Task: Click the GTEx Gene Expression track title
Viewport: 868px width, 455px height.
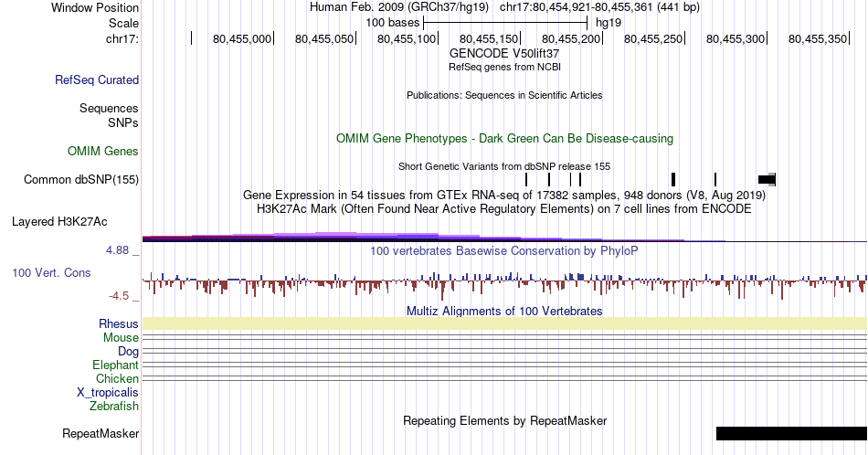Action: tap(504, 195)
